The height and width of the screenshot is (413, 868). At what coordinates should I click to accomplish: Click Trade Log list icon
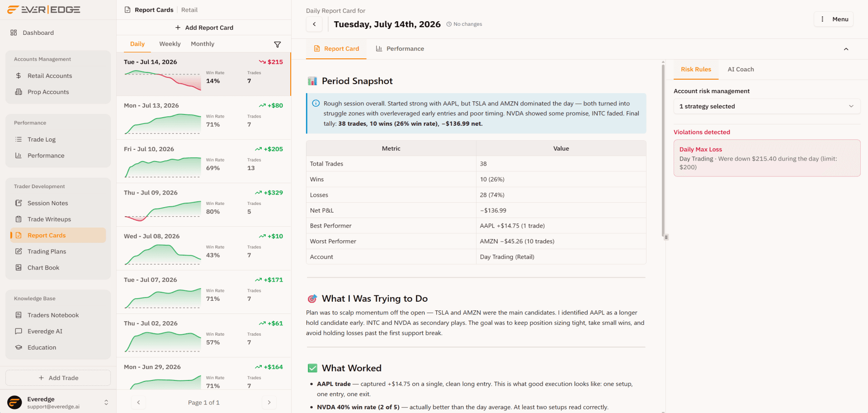(x=19, y=139)
